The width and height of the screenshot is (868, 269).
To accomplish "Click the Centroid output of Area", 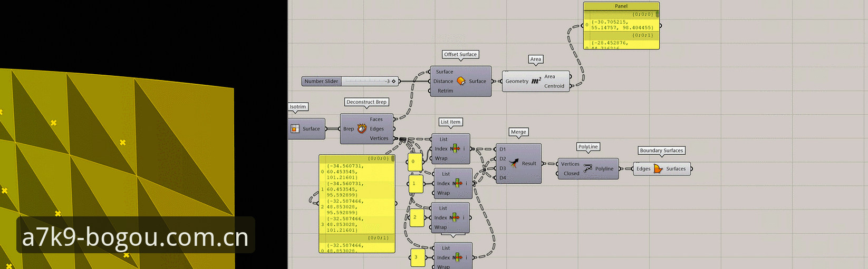I will (554, 86).
